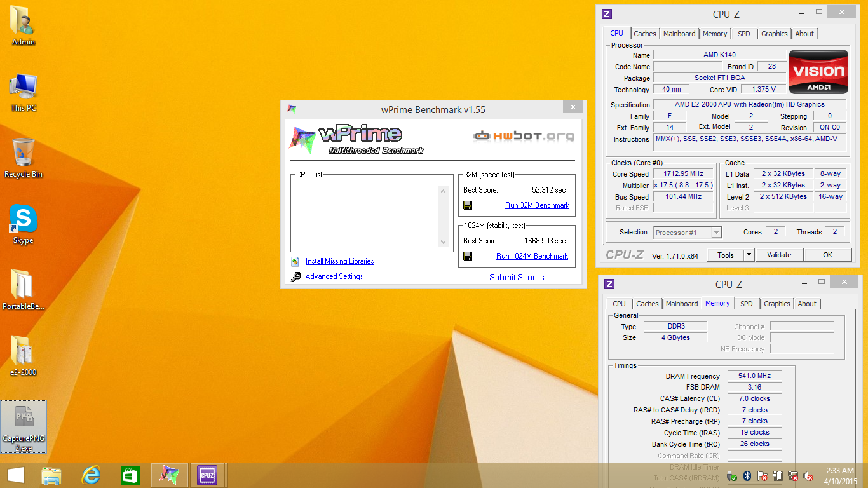Click the Install Missing Libraries link
The height and width of the screenshot is (488, 868).
[339, 261]
